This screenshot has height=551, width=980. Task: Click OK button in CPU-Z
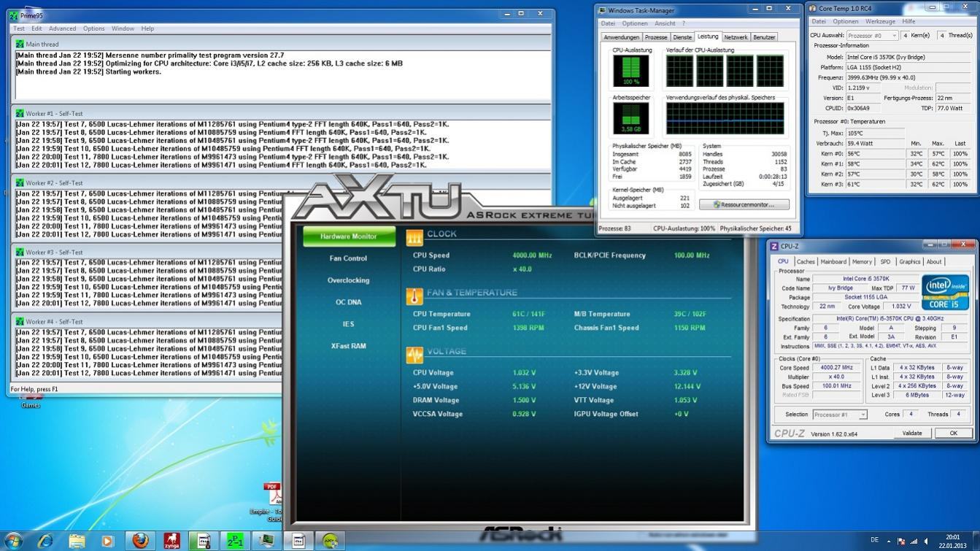coord(953,433)
